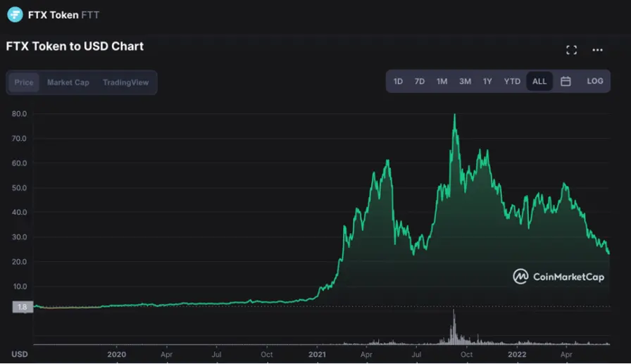The image size is (631, 364).
Task: Click the tallest volume bar spike
Action: [x=454, y=327]
